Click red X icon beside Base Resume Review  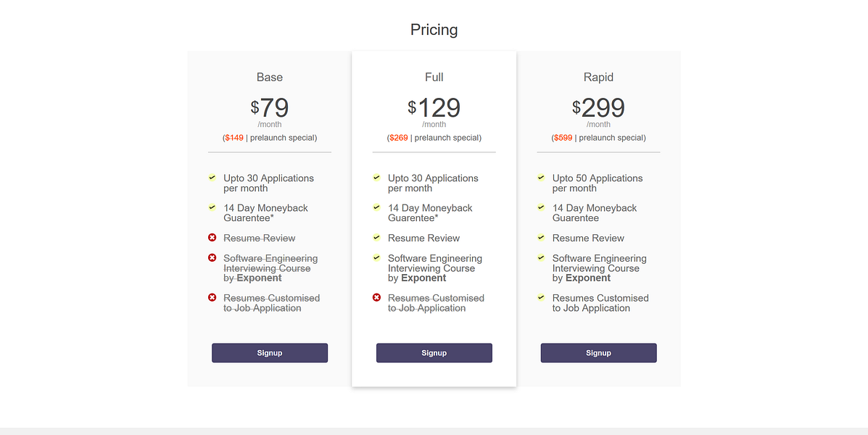(x=212, y=238)
